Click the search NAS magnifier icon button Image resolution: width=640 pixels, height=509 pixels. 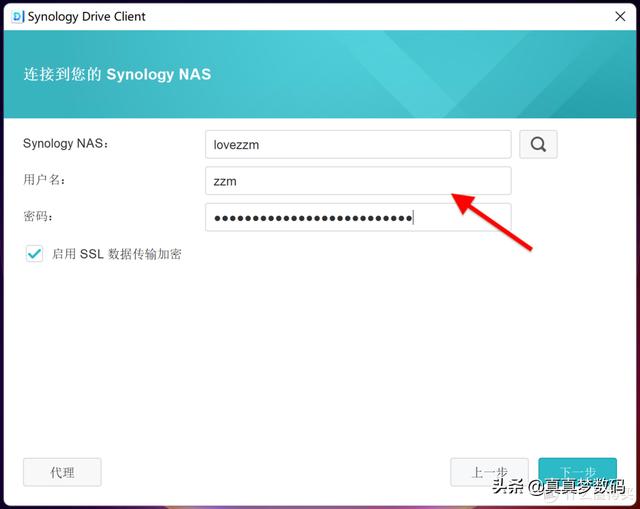tap(538, 144)
